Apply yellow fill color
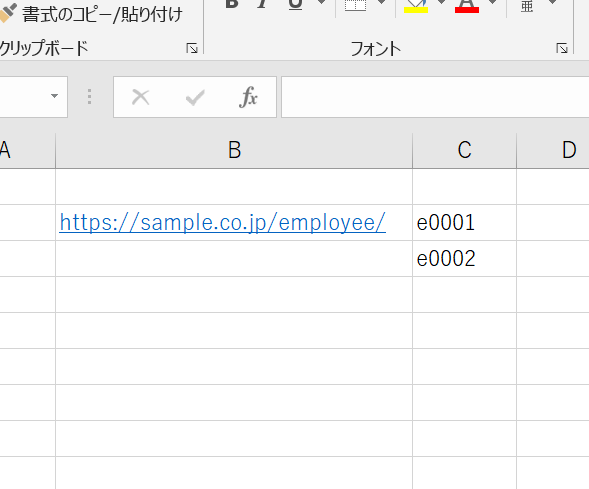The image size is (589, 489). point(416,6)
